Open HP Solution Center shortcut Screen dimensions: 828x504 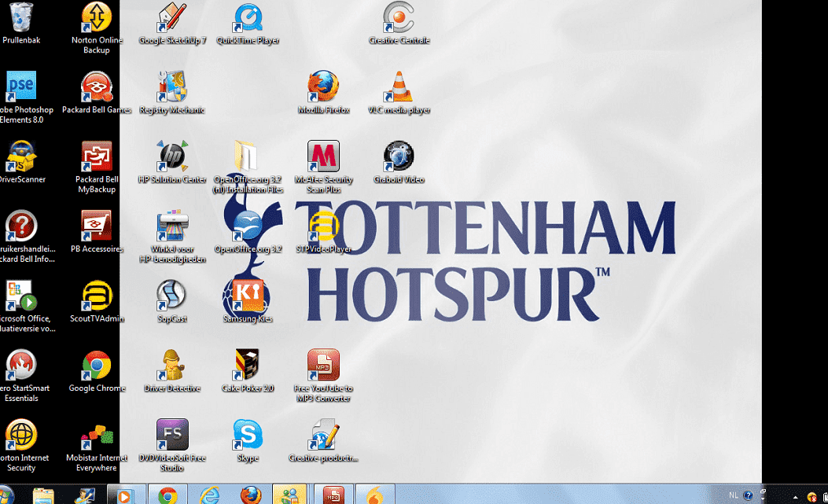tap(172, 156)
